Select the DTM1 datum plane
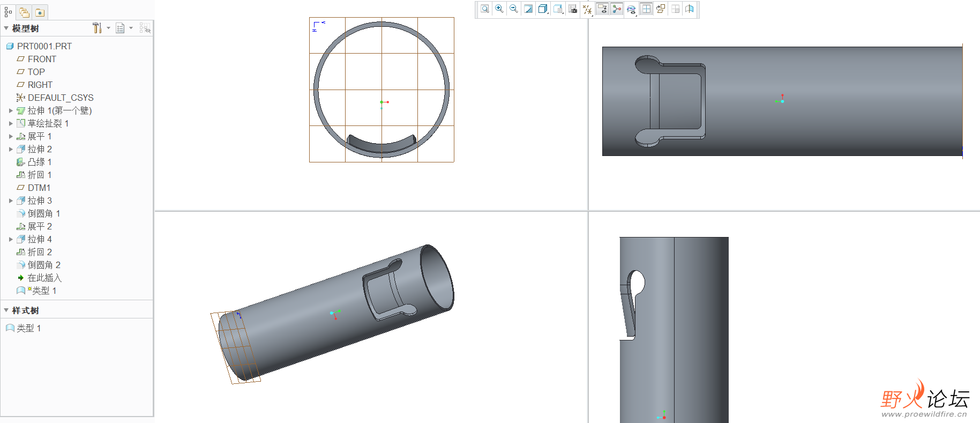The height and width of the screenshot is (423, 980). click(x=39, y=188)
